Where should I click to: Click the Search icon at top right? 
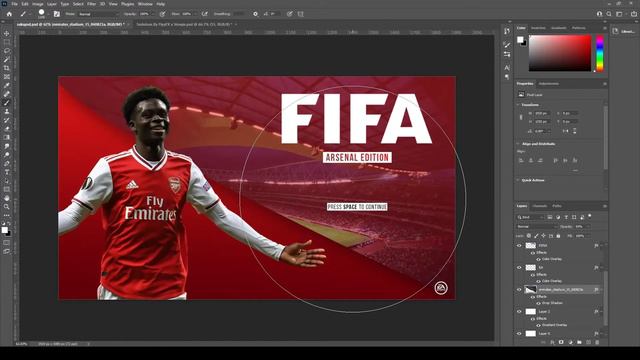point(609,14)
